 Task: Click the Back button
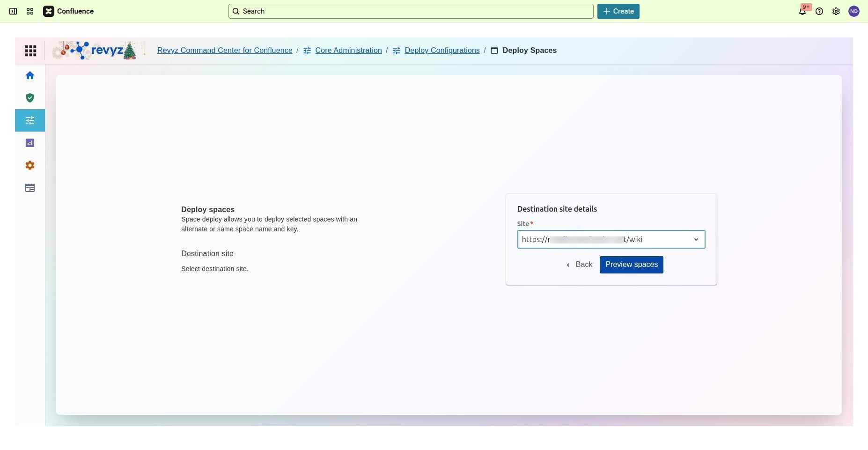[580, 265]
